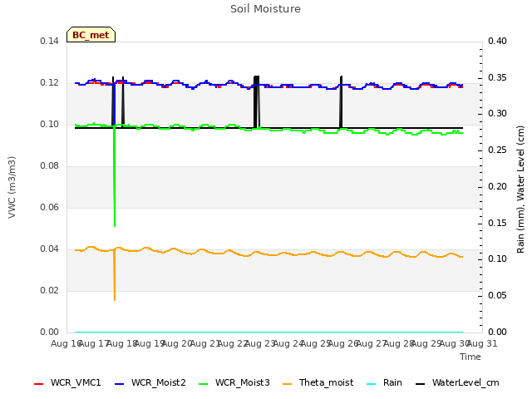Click red WCR_VMC1 legend color swatch
Screen dimensions: 532x399
(39, 384)
